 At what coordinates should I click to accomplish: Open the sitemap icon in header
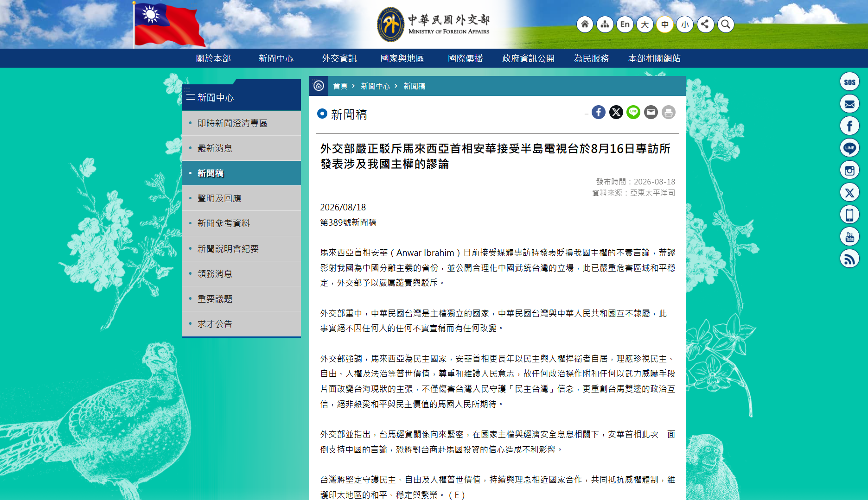pyautogui.click(x=605, y=24)
